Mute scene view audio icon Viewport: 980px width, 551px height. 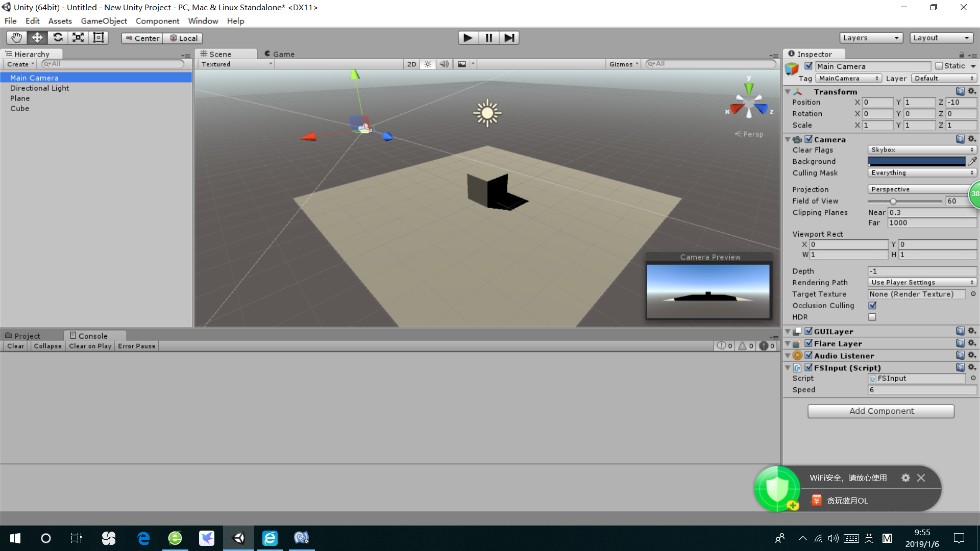point(444,64)
